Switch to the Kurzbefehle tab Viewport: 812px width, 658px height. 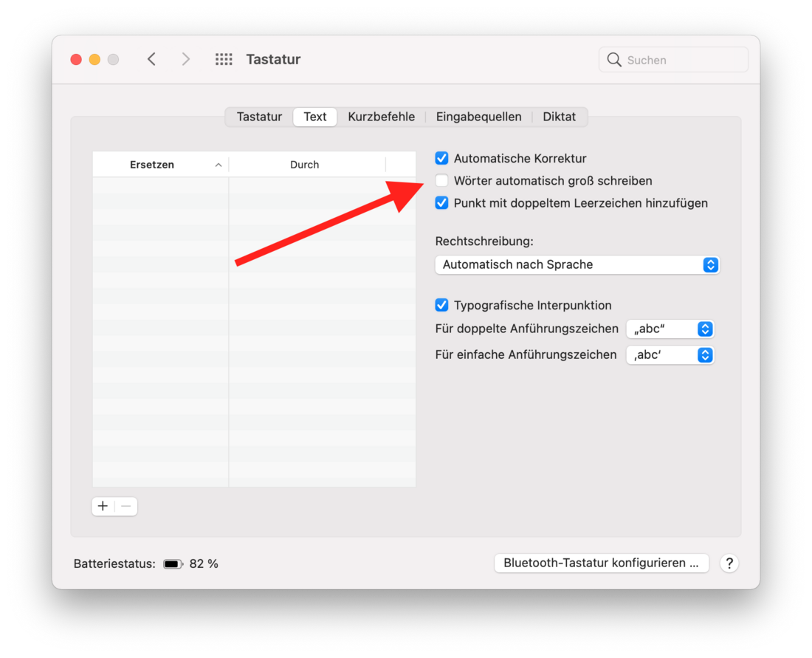(x=381, y=117)
